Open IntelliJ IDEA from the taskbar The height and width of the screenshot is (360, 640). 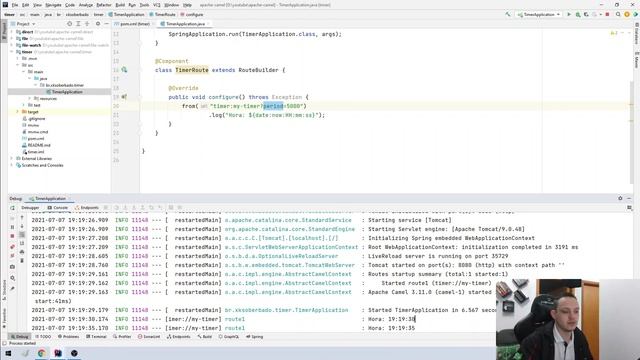pos(58,353)
